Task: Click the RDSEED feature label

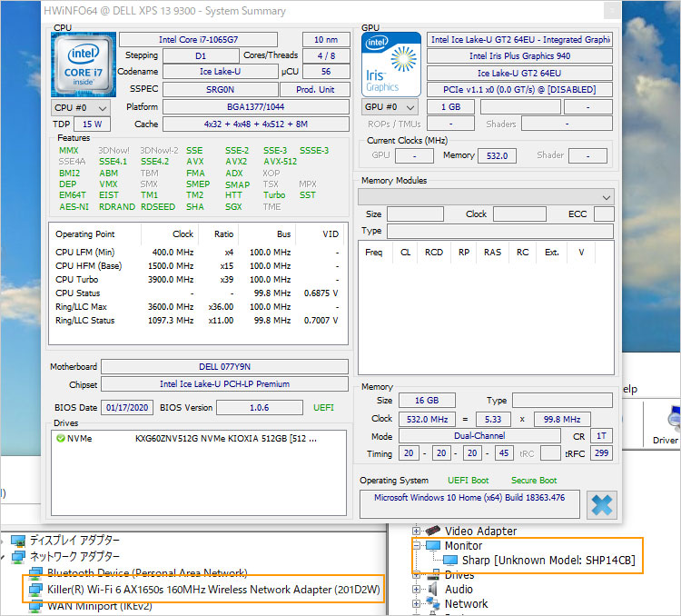Action: [x=158, y=206]
